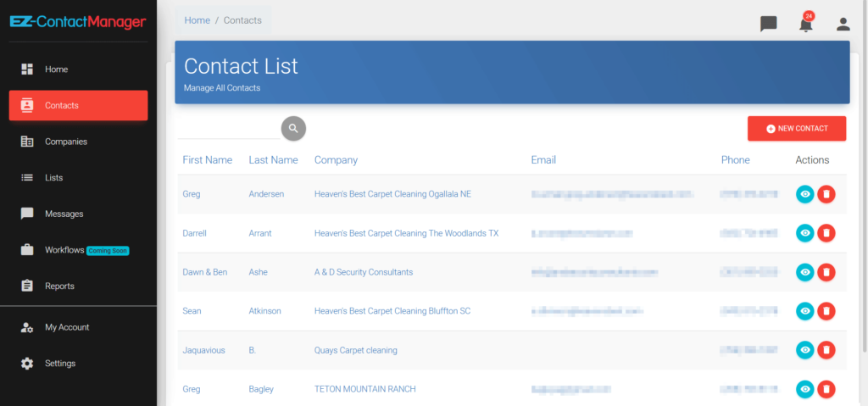Open the user profile icon
Image resolution: width=868 pixels, height=406 pixels.
pos(843,24)
